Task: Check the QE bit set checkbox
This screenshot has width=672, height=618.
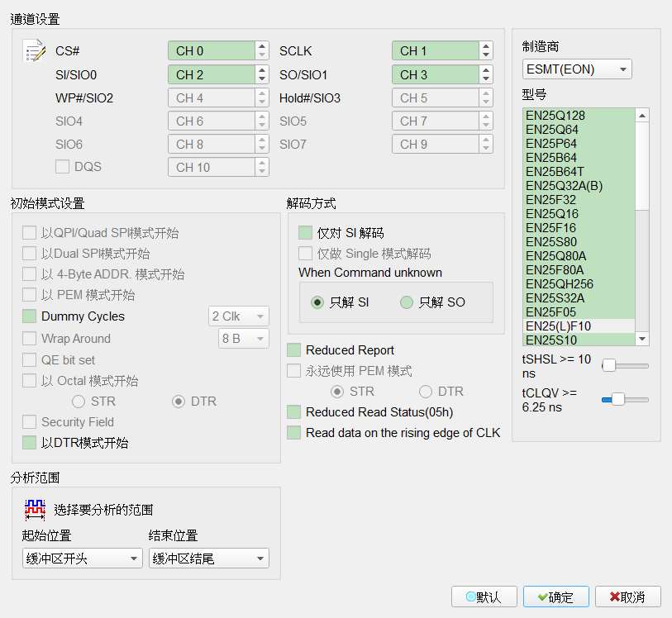Action: coord(29,360)
